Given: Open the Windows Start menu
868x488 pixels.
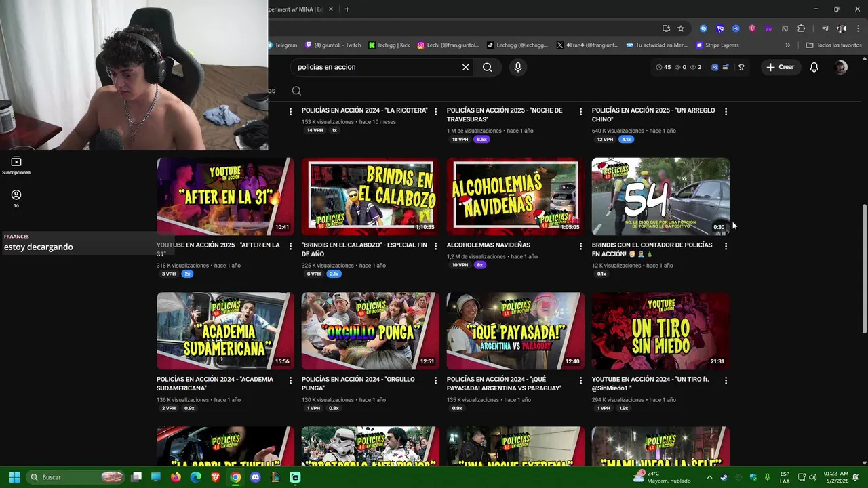Looking at the screenshot, I should click(14, 477).
